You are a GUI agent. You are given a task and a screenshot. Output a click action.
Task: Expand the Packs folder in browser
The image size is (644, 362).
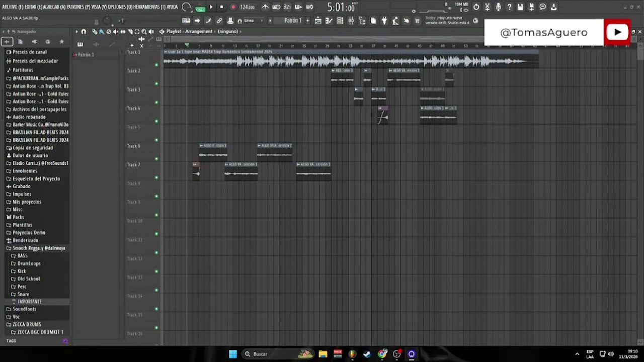click(x=18, y=217)
